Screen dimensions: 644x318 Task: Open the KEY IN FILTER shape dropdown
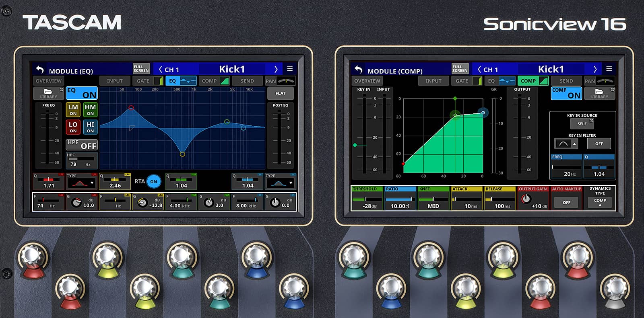click(x=566, y=144)
